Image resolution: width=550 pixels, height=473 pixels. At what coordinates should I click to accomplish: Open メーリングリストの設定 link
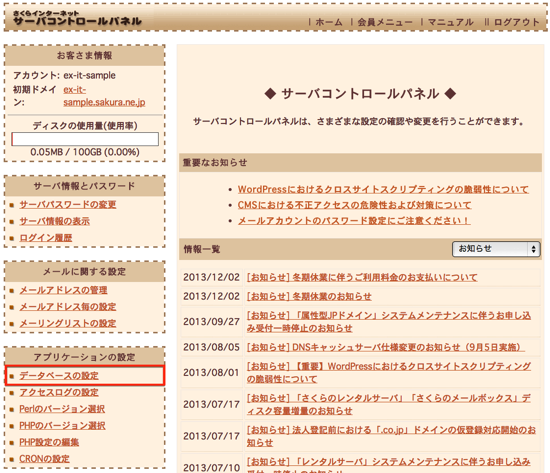click(68, 323)
